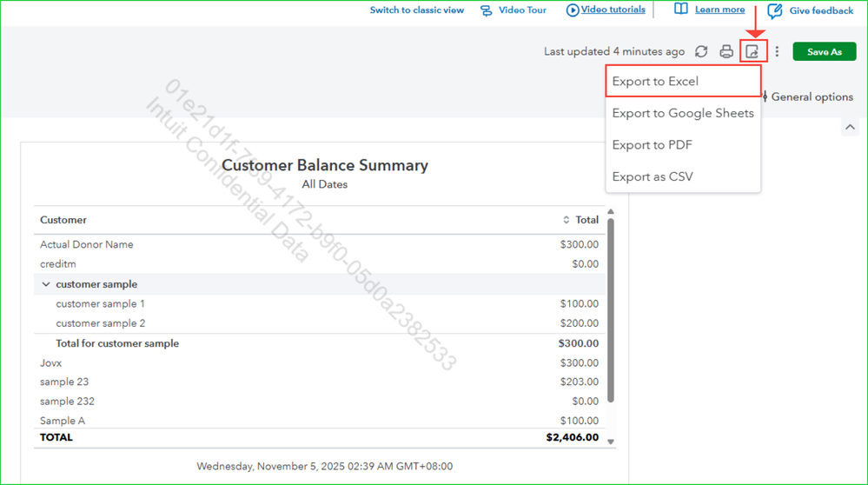Click the $0.00 amount for creditm

point(585,264)
